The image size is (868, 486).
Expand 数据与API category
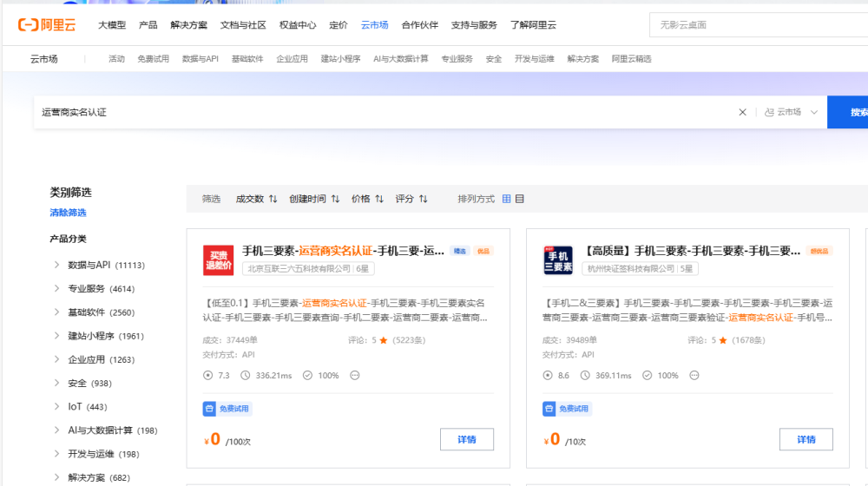(56, 266)
